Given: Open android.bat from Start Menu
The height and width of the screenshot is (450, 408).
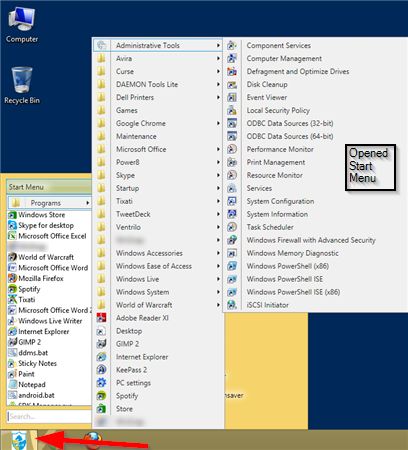Looking at the screenshot, I should tap(49, 395).
